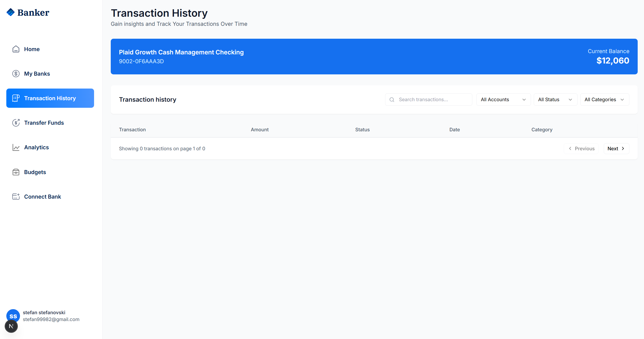
Task: Click the My Banks dollar icon
Action: tap(16, 74)
